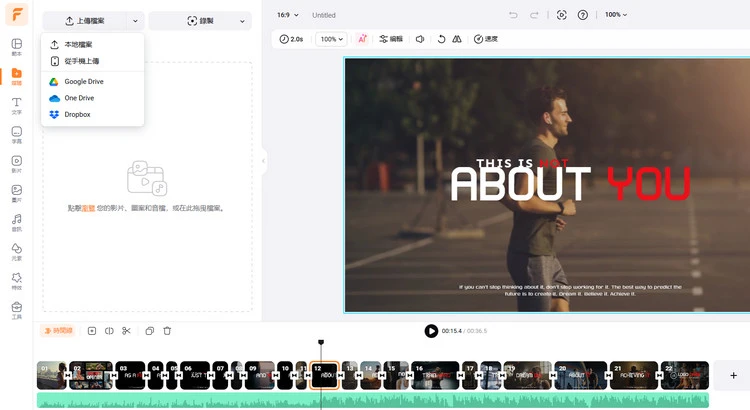Toggle fullscreen preview capture icon

(561, 15)
